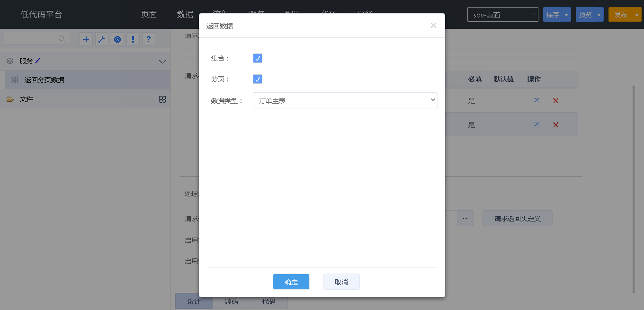Click the blue exclamation mark icon
644x310 pixels.
(x=133, y=39)
